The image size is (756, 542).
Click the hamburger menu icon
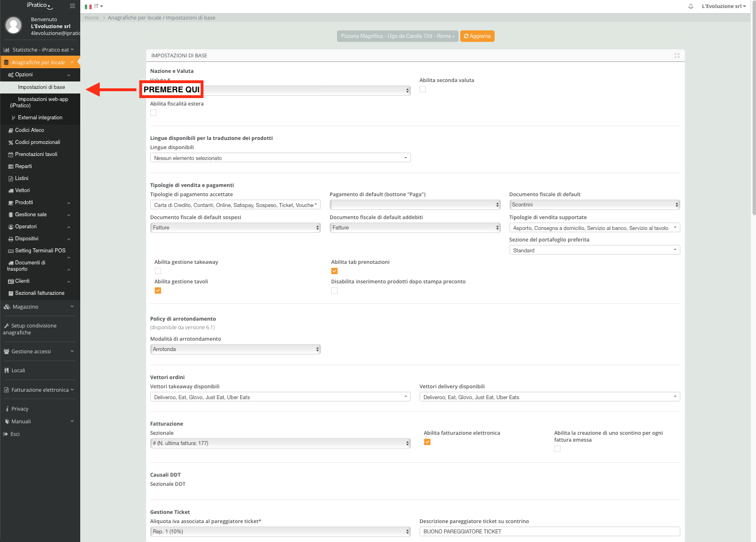72,6
